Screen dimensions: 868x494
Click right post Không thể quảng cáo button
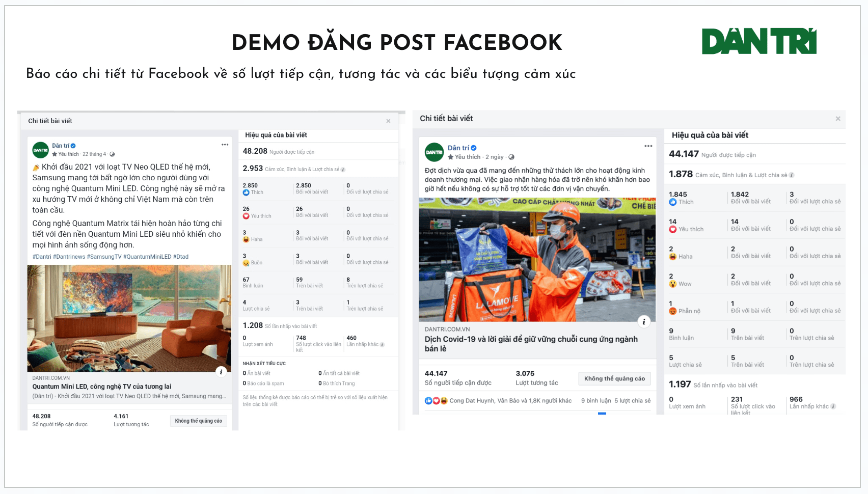tap(614, 378)
